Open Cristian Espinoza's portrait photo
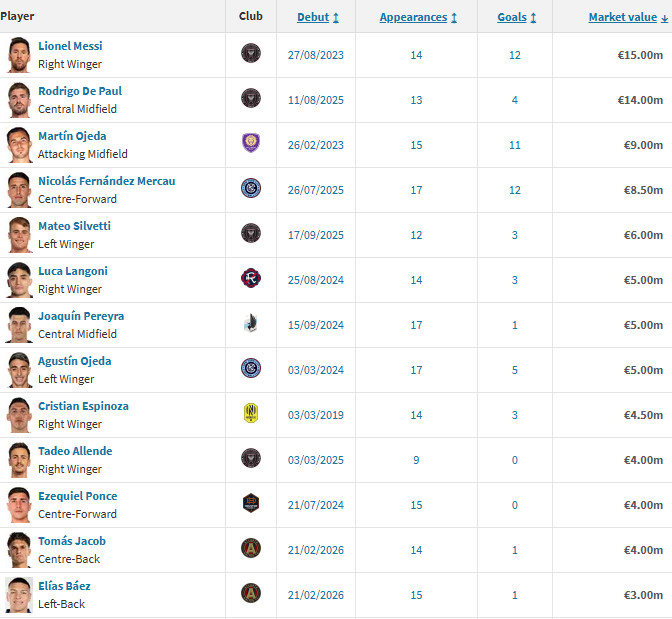This screenshot has width=672, height=619. click(x=19, y=415)
